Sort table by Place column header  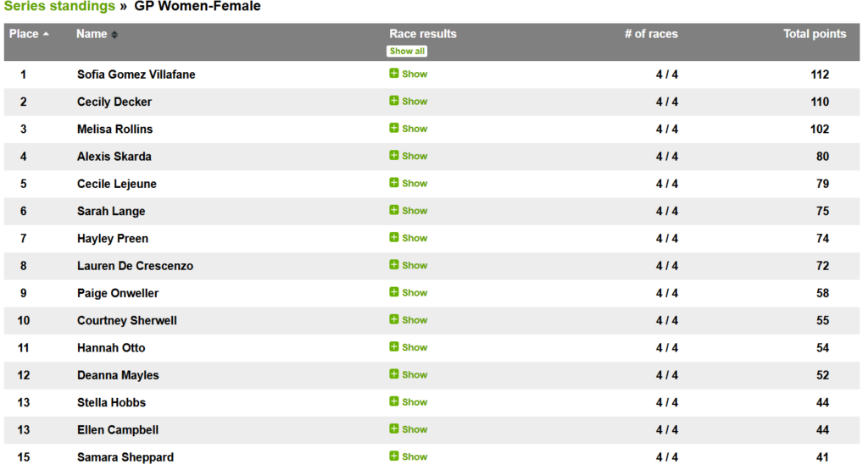[x=28, y=34]
